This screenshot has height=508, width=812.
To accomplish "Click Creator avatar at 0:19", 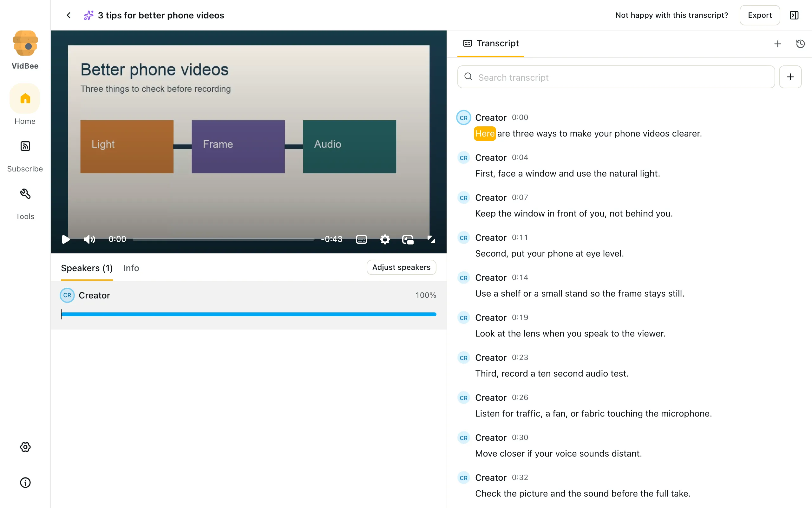I will tap(464, 317).
